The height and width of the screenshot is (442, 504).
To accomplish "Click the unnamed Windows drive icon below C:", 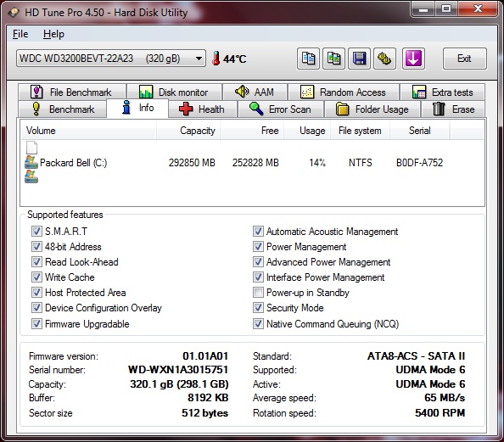I will pos(31,176).
